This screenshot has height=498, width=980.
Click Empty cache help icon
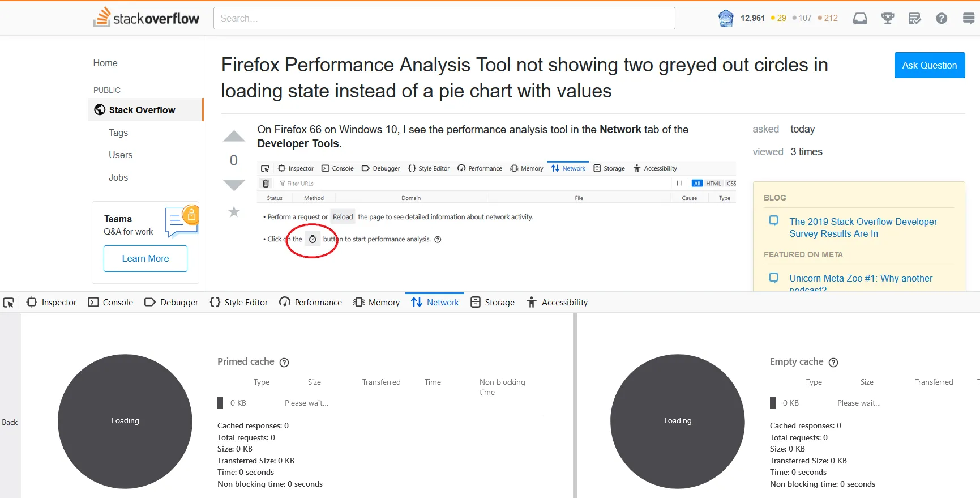click(833, 363)
